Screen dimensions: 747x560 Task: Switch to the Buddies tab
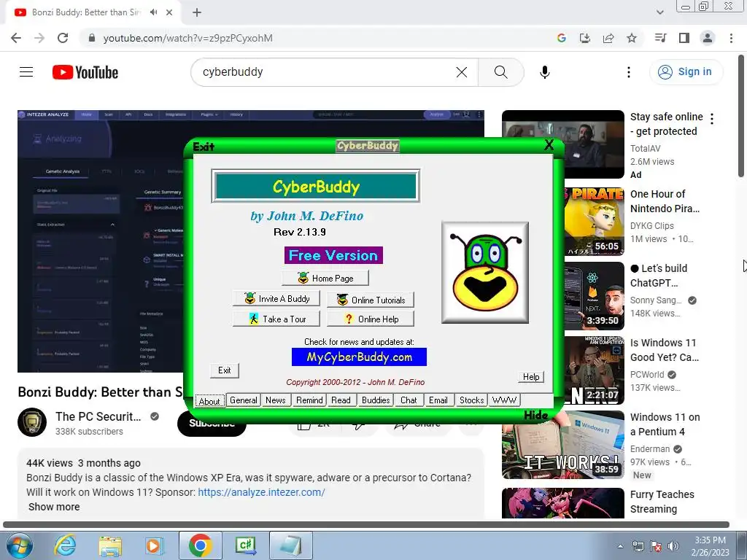[376, 400]
